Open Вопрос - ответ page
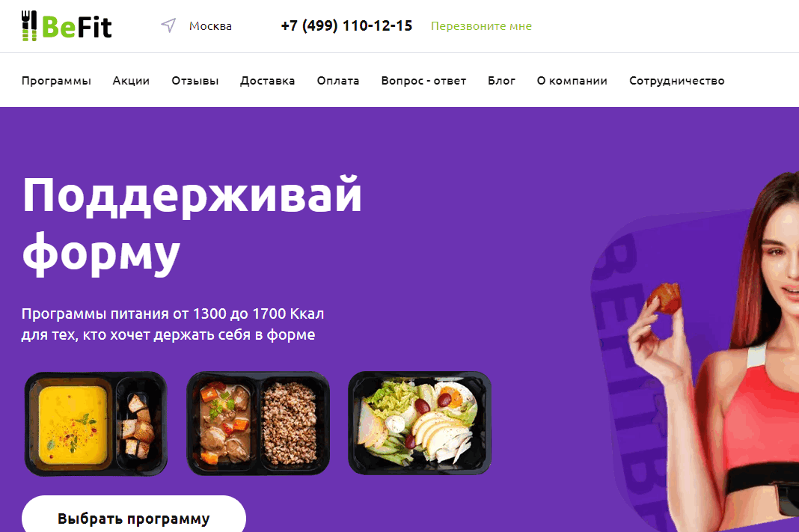The height and width of the screenshot is (532, 799). (x=423, y=81)
